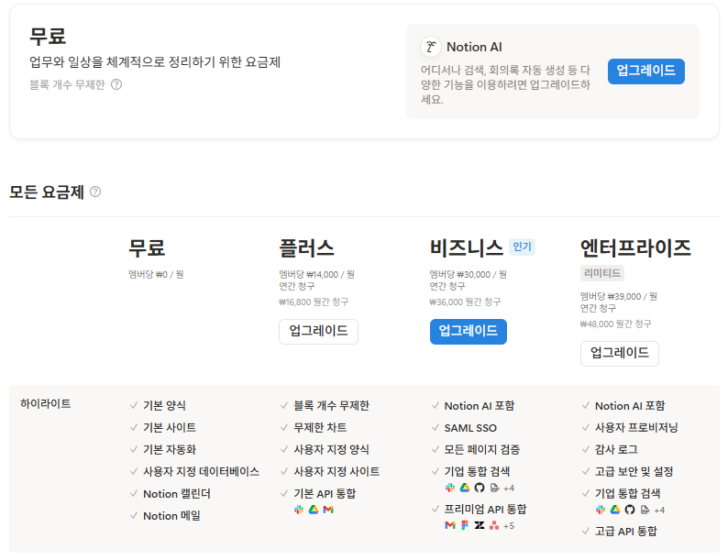Image resolution: width=728 pixels, height=560 pixels.
Task: Click 기본 자동화 feature
Action: [x=170, y=450]
